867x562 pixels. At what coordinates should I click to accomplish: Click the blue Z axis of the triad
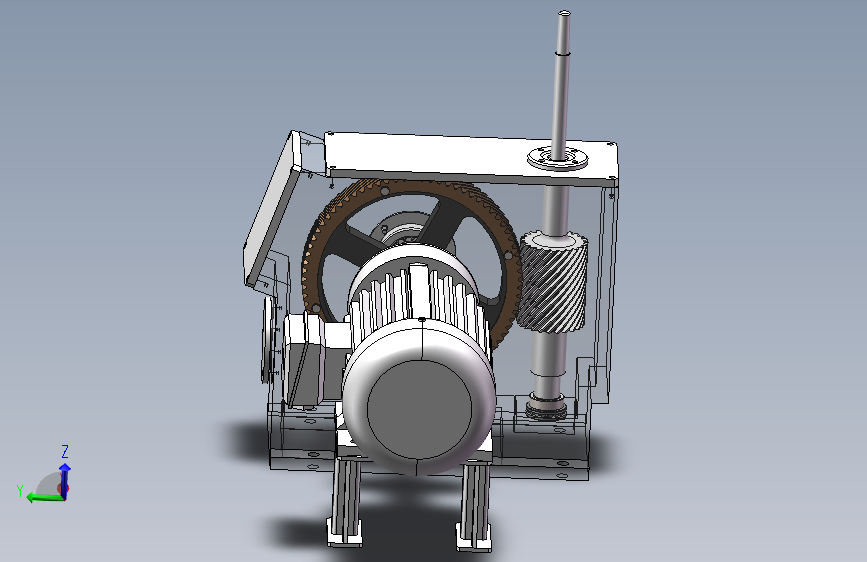tap(65, 480)
